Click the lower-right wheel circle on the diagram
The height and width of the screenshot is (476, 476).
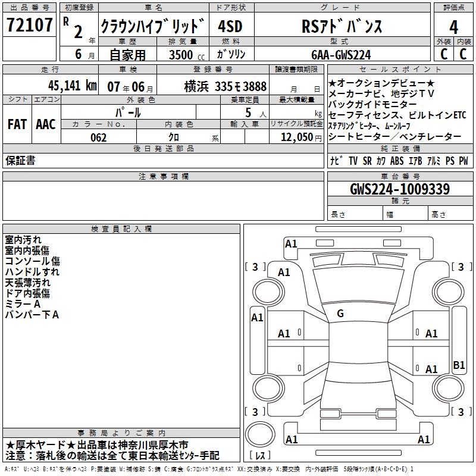[x=448, y=389]
